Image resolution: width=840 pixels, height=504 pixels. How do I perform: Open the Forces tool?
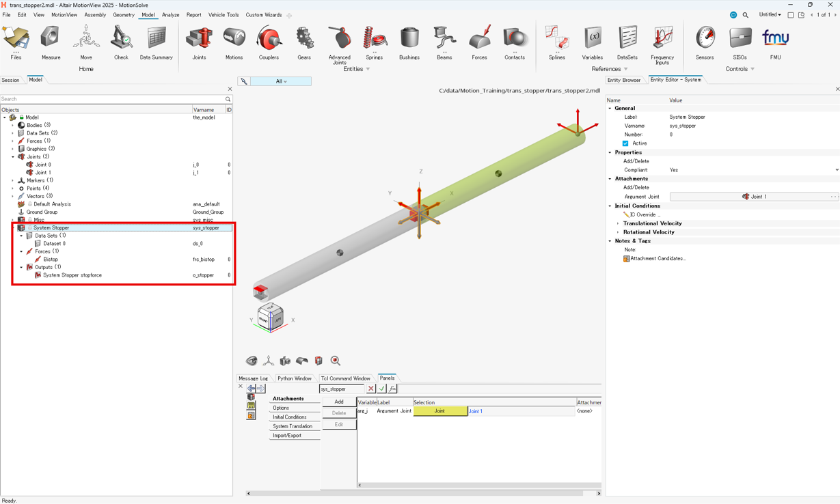479,42
